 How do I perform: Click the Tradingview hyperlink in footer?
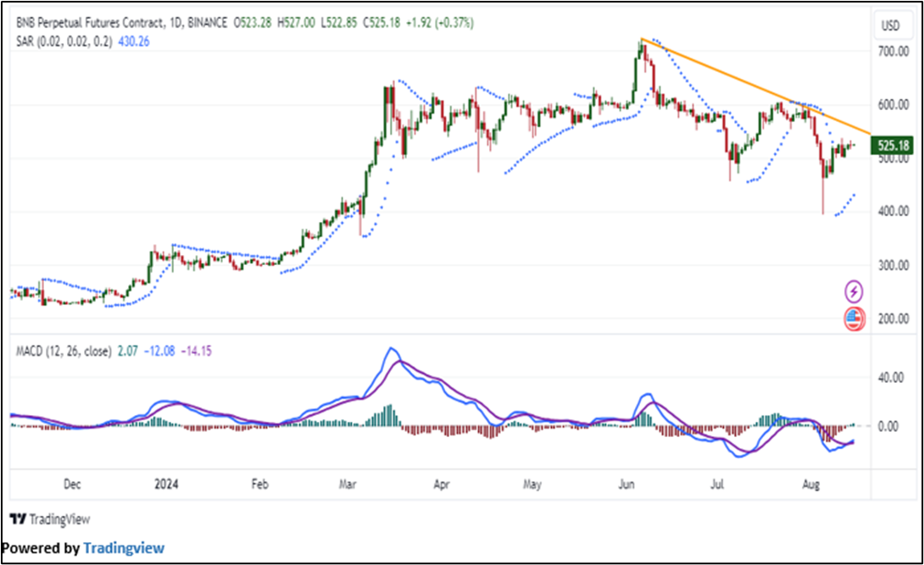point(124,548)
